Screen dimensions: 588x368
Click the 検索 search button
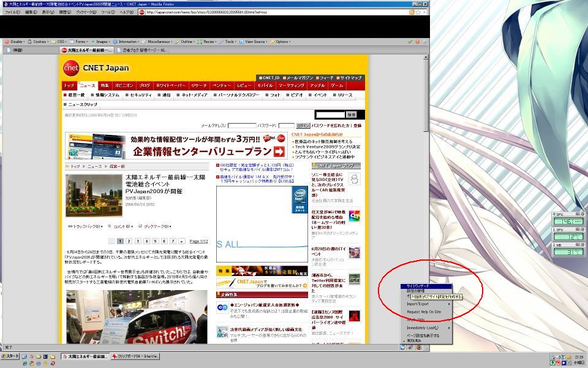pyautogui.click(x=352, y=115)
